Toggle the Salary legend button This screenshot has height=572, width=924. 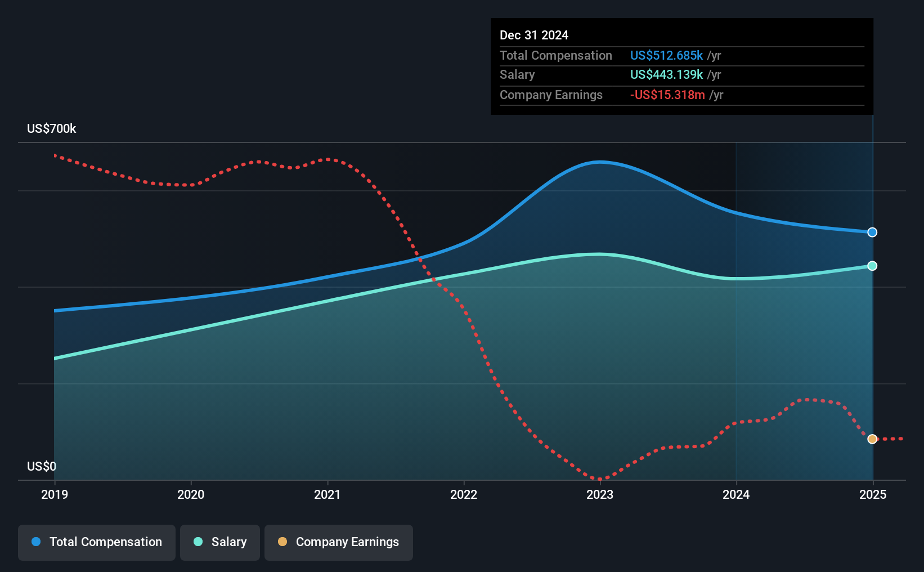[x=220, y=542]
